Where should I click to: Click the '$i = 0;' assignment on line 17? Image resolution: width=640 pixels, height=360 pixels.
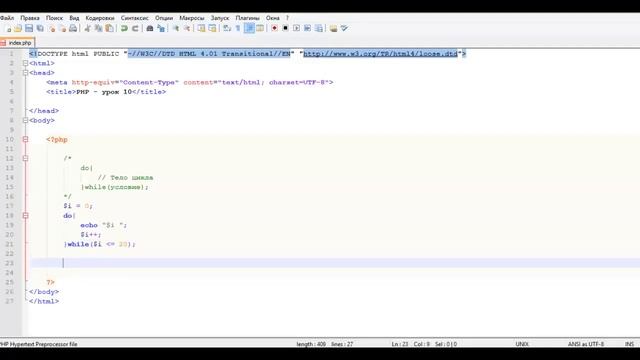78,206
